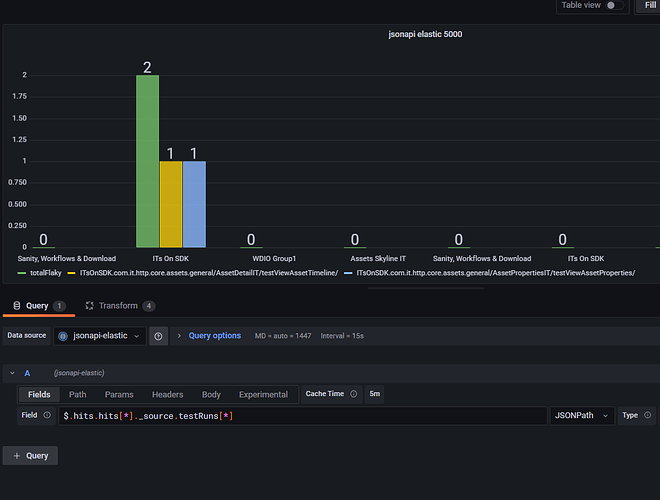Click the Assets Skyline IT axis label
Screen dimensions: 660x500
pos(378,258)
